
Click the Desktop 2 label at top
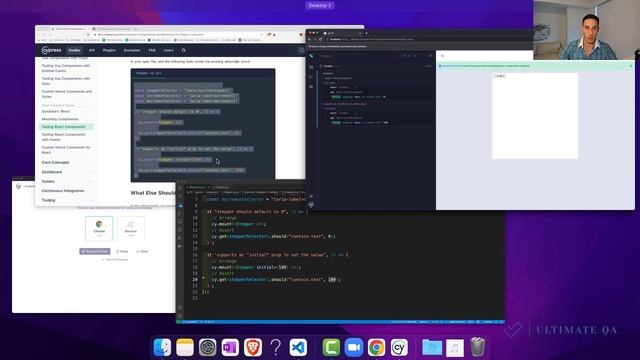(320, 6)
